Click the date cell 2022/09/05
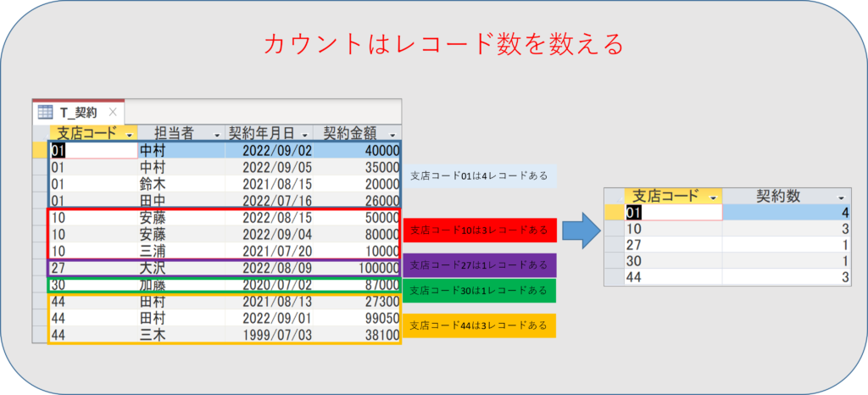Viewport: 868px width, 395px height. 269,166
